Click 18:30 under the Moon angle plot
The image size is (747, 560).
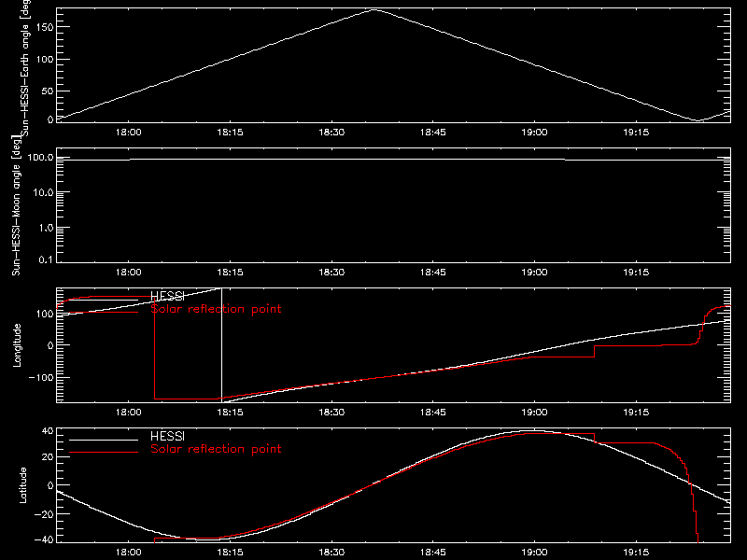331,273
